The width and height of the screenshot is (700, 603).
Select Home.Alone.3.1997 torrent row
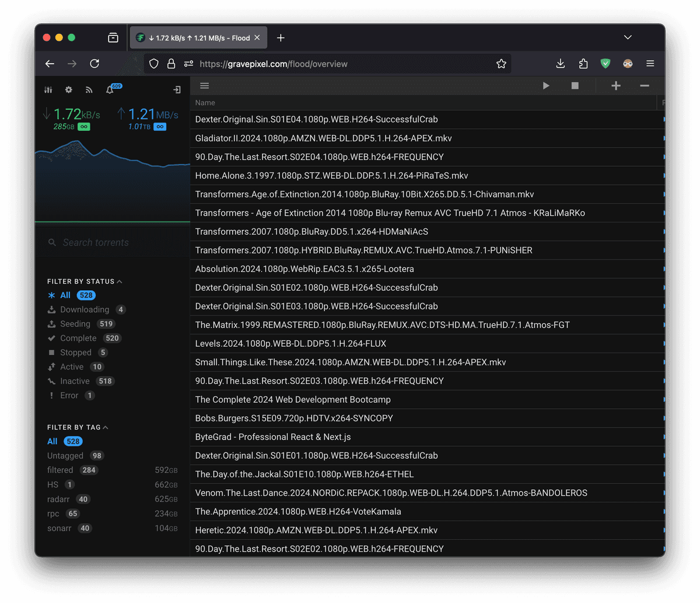click(428, 176)
